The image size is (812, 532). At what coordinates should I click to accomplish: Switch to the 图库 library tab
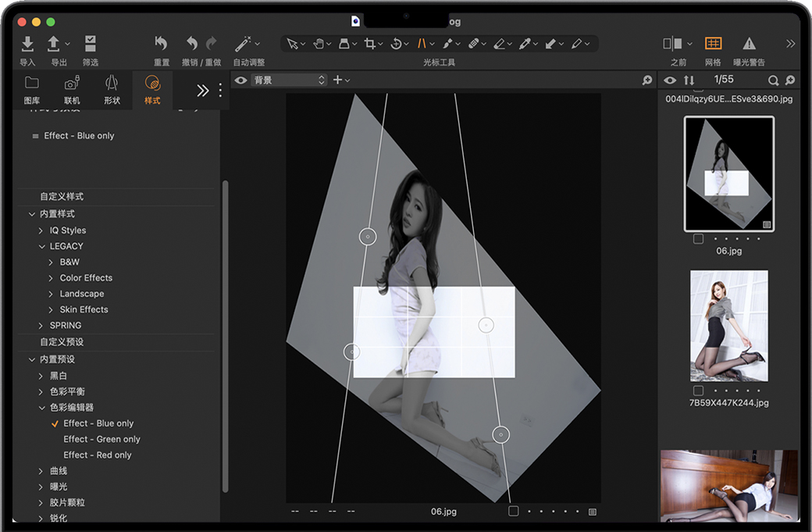pos(32,90)
